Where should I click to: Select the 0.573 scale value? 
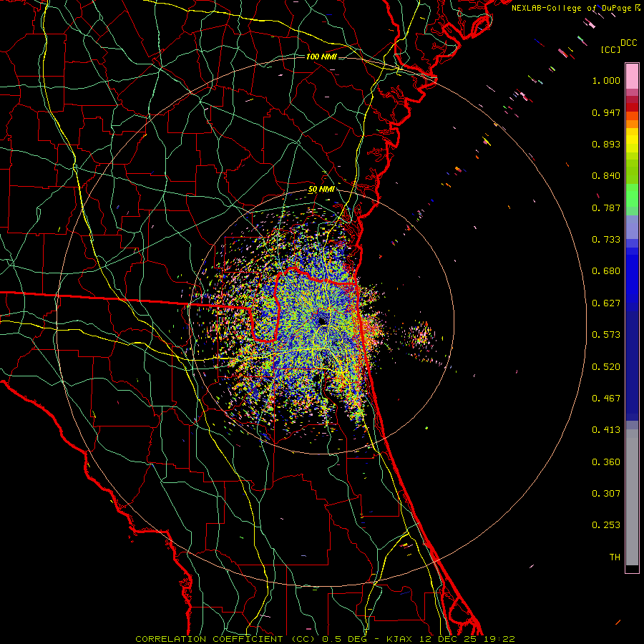(606, 335)
